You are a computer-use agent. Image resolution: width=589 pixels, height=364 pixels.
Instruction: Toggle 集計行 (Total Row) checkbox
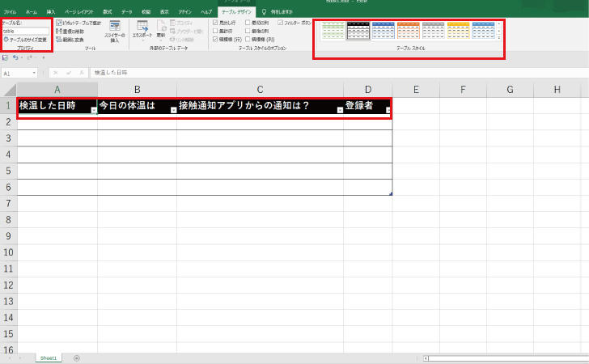pos(215,31)
